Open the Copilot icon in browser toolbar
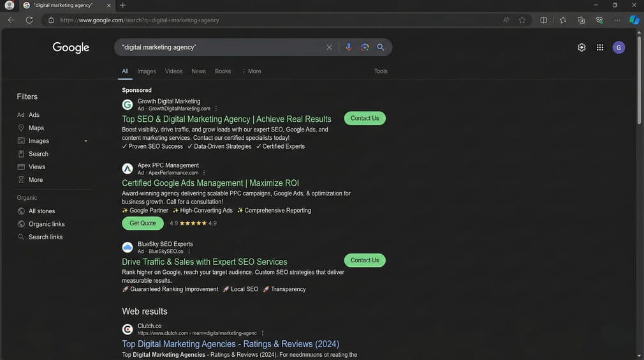The width and height of the screenshot is (644, 360). (634, 20)
